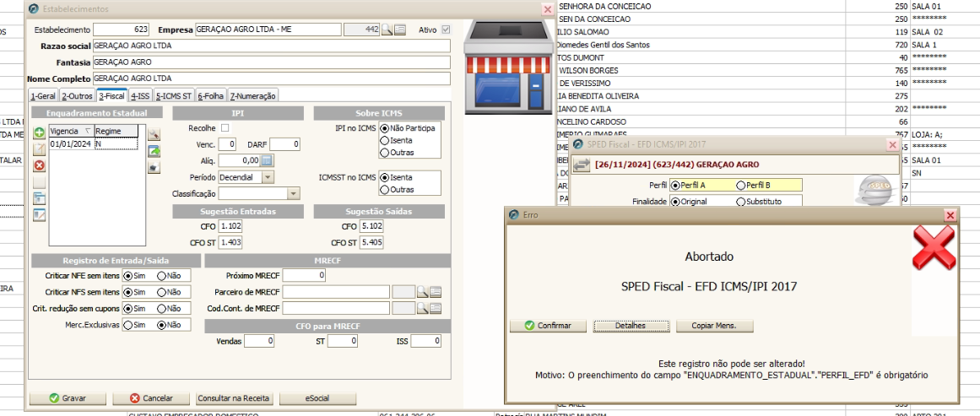Screen dimensions: 980x416
Task: Open grid configuration wrench icon
Action: 154,133
